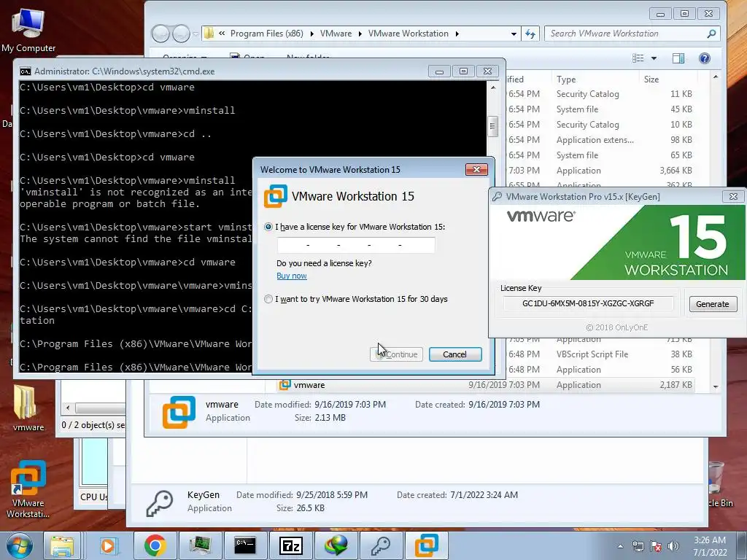Screen dimensions: 747x560
Task: Select the VBScript Script File row
Action: click(600, 354)
